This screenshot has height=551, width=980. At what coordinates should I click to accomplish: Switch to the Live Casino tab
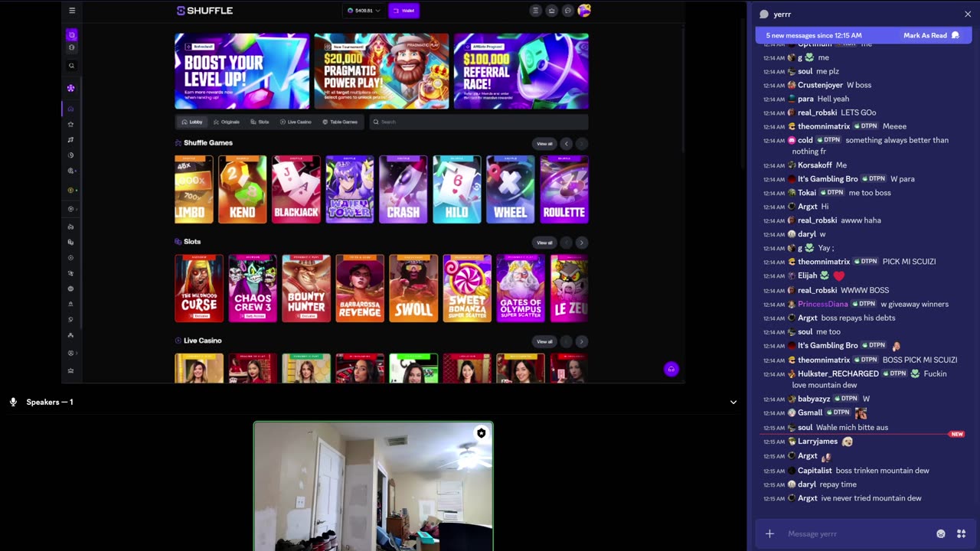pyautogui.click(x=296, y=122)
